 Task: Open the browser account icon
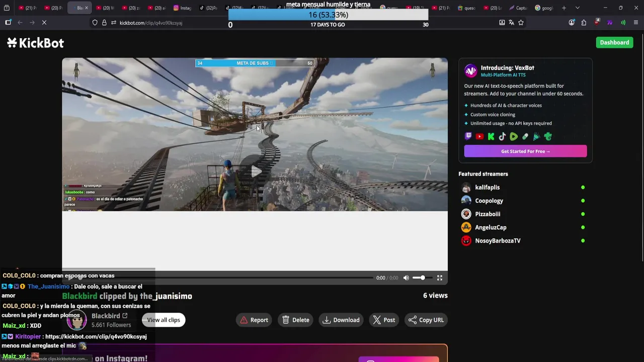coord(572,23)
